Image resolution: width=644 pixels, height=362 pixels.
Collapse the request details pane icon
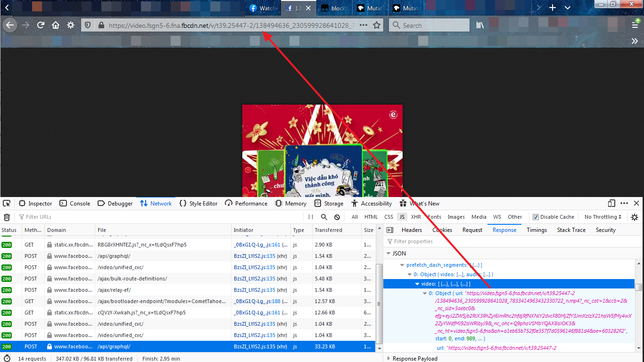[390, 230]
